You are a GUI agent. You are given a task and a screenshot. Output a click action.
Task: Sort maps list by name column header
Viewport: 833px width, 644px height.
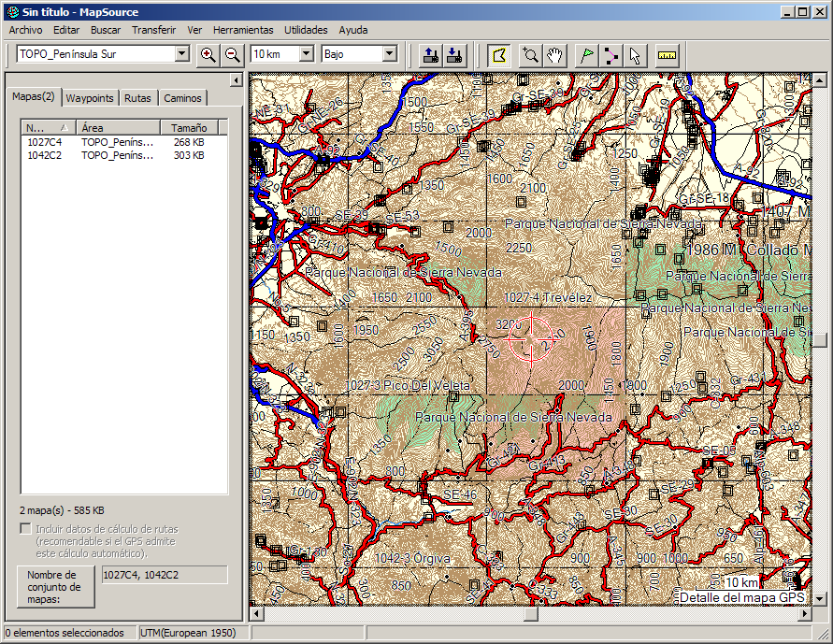pyautogui.click(x=49, y=128)
